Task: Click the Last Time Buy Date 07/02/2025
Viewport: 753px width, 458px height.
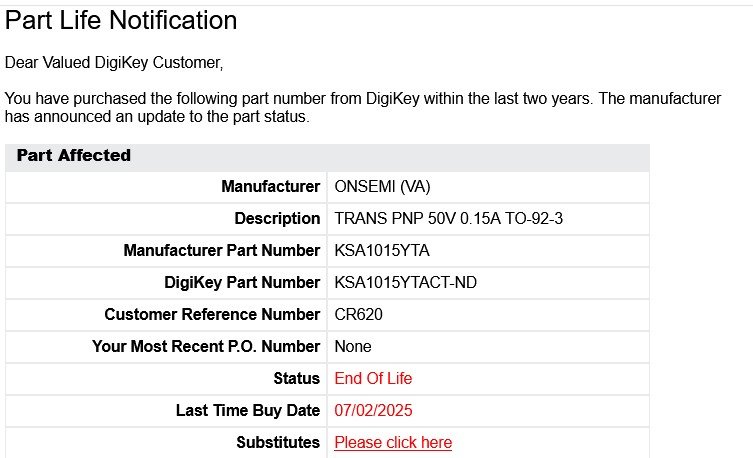Action: (373, 410)
